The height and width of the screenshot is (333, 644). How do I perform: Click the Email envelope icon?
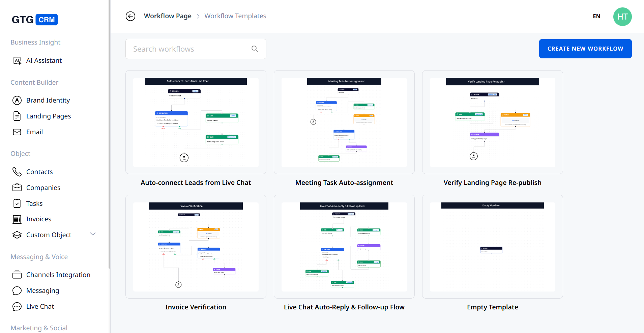pos(17,132)
